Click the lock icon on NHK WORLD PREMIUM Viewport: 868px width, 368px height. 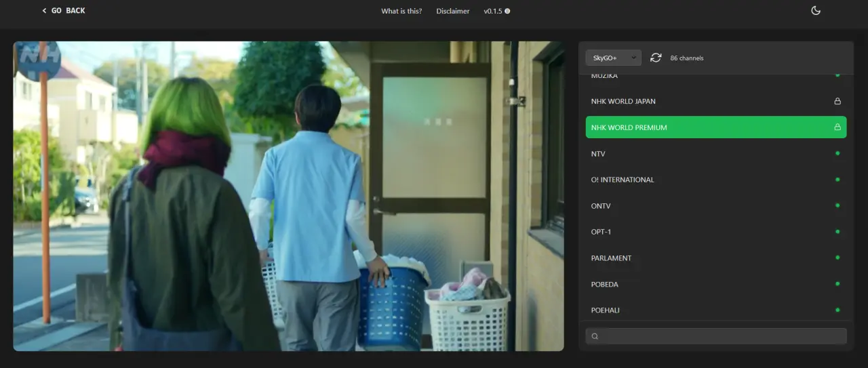(x=837, y=127)
